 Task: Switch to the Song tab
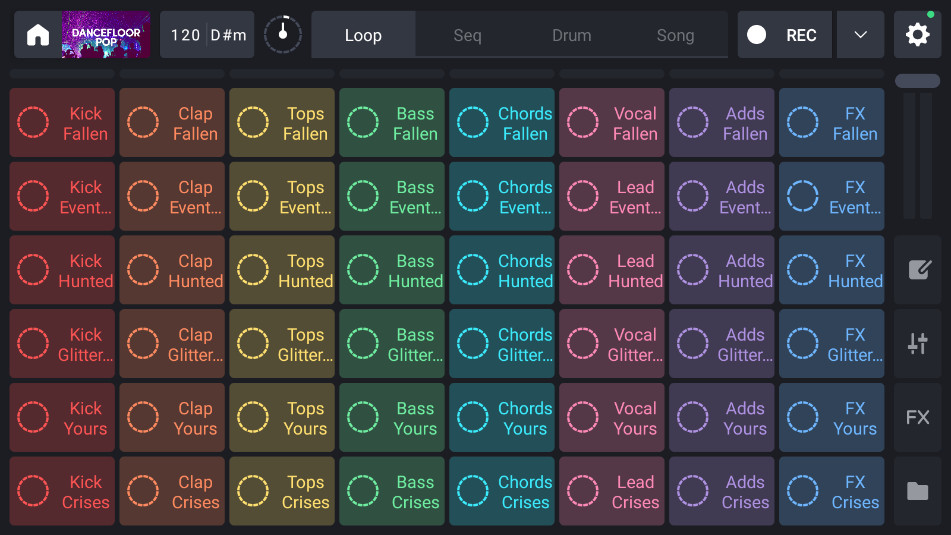[676, 35]
